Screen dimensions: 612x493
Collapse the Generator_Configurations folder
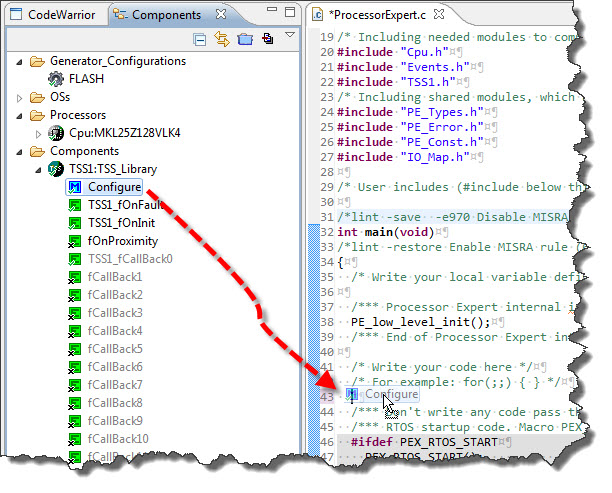pyautogui.click(x=23, y=61)
